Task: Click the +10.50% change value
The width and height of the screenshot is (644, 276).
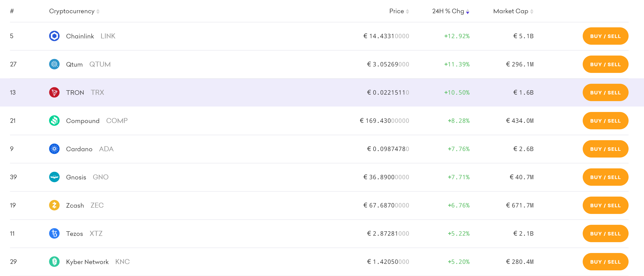Action: point(457,93)
